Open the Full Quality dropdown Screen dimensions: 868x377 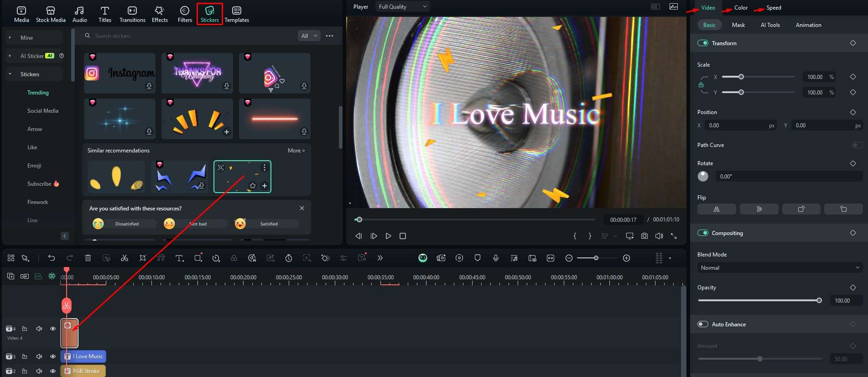click(x=402, y=7)
